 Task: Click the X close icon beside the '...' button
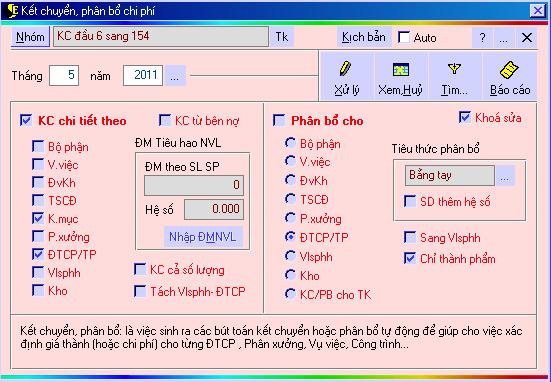(x=526, y=38)
